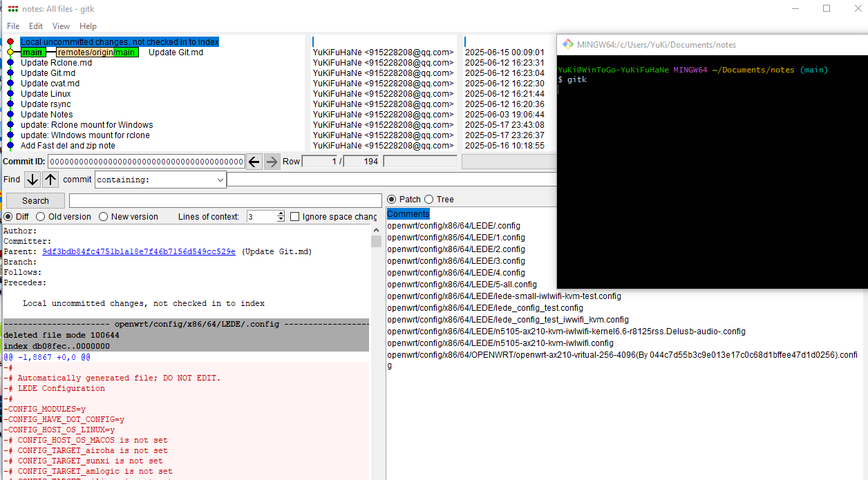This screenshot has width=868, height=480.
Task: Follow the Parent commit hash link
Action: click(x=138, y=252)
